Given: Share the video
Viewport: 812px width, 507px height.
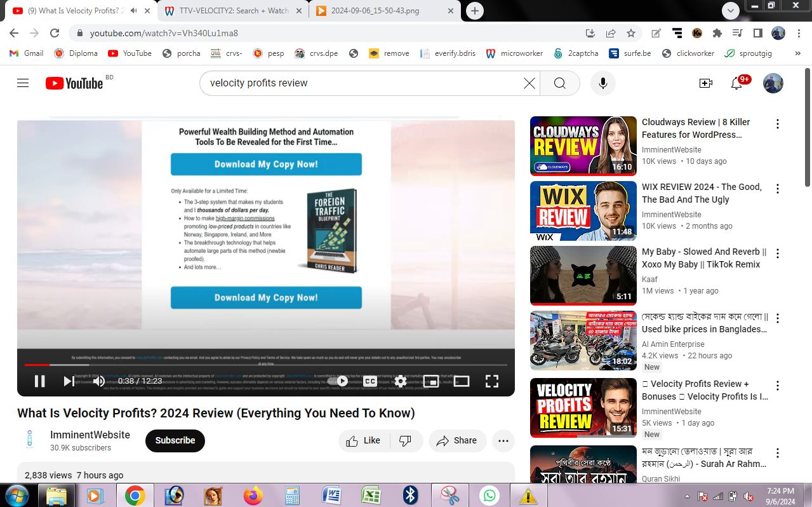Looking at the screenshot, I should [457, 440].
